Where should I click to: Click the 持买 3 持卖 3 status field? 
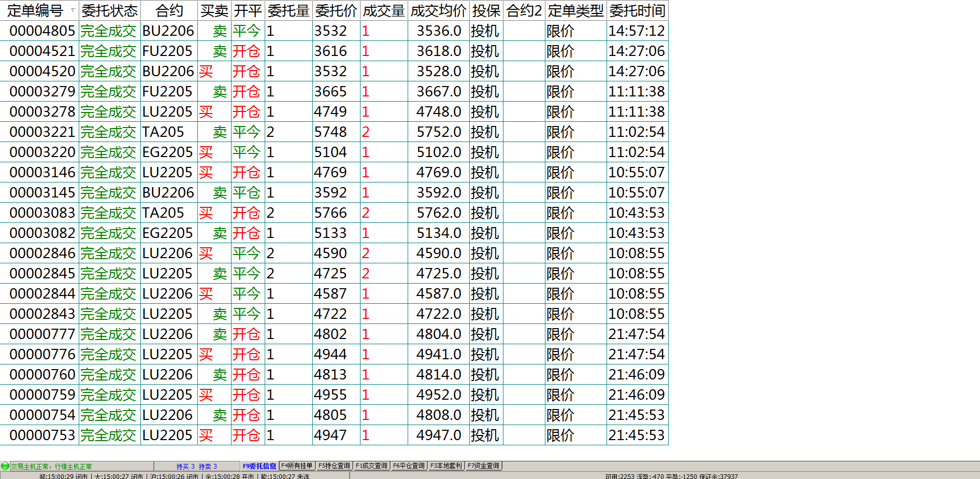[x=196, y=467]
